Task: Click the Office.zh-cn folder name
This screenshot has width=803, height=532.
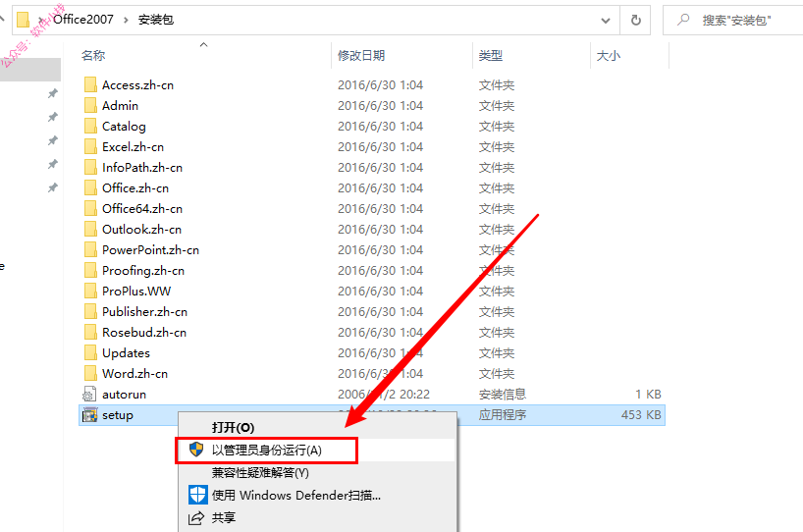Action: [135, 187]
